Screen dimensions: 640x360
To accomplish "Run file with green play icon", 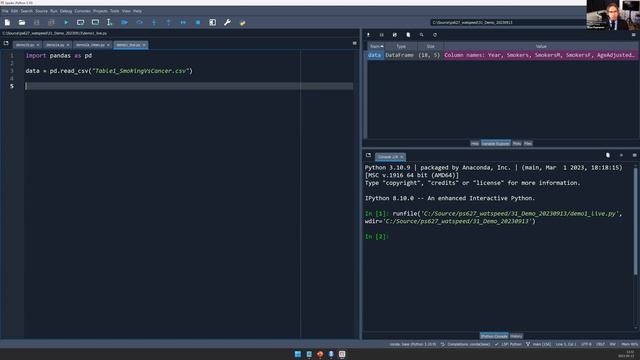I will [66, 22].
